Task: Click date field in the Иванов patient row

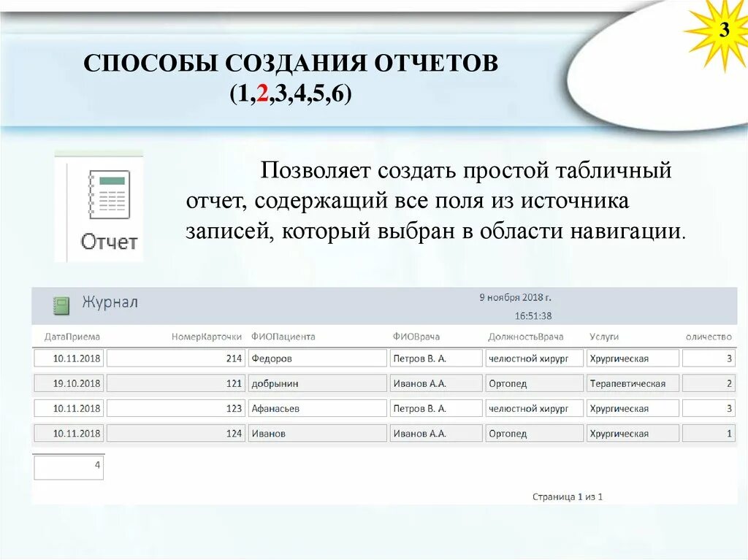Action: (69, 433)
